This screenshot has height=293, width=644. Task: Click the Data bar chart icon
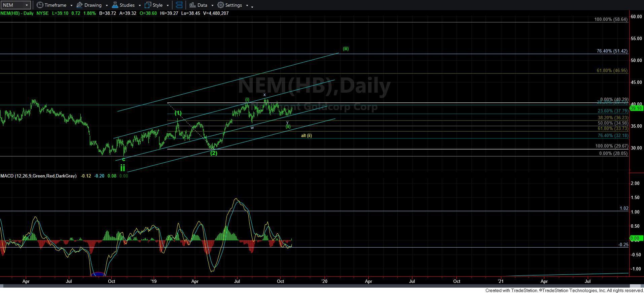[x=192, y=5]
